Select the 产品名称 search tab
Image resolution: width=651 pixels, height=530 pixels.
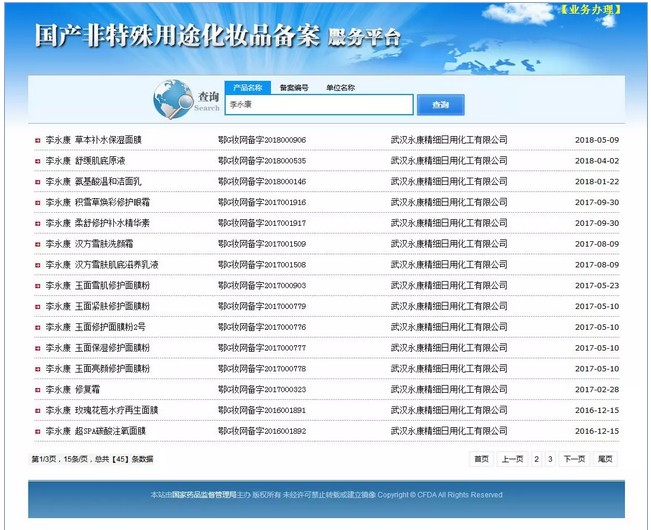pyautogui.click(x=247, y=88)
